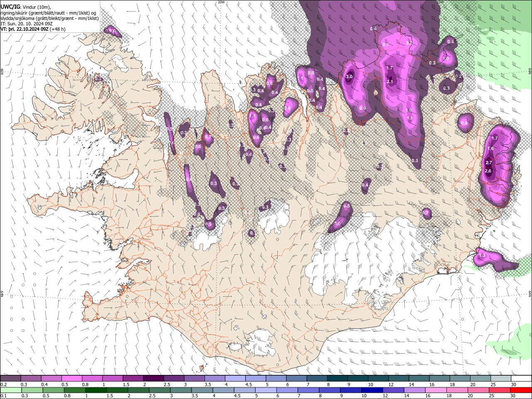This screenshot has width=532, height=399.
Task: Click the '14' label on the upper scale
Action: coord(411,384)
